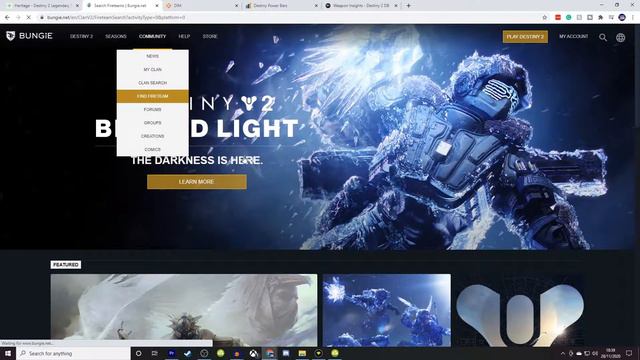Open the Destiny 2 nav menu
The width and height of the screenshot is (640, 360).
point(81,36)
